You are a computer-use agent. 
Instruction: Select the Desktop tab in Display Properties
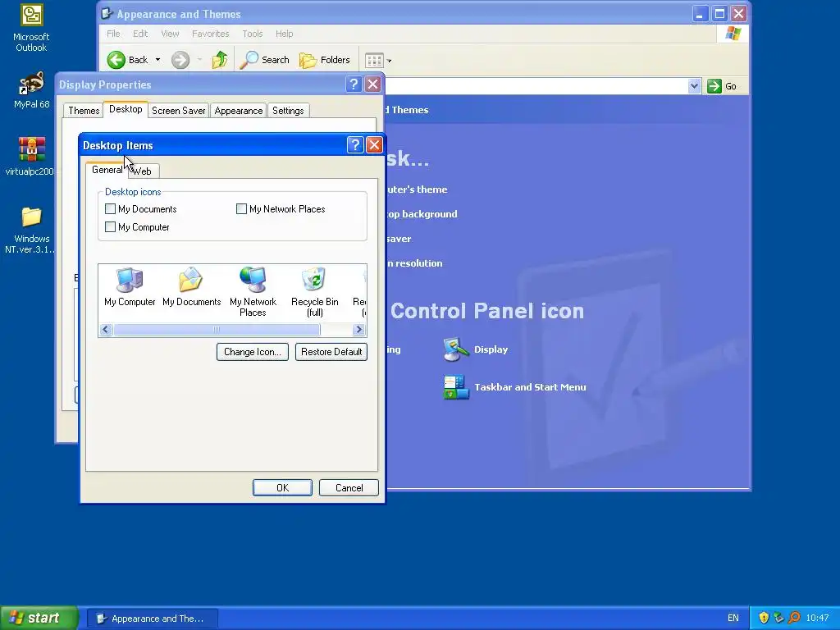click(x=126, y=109)
